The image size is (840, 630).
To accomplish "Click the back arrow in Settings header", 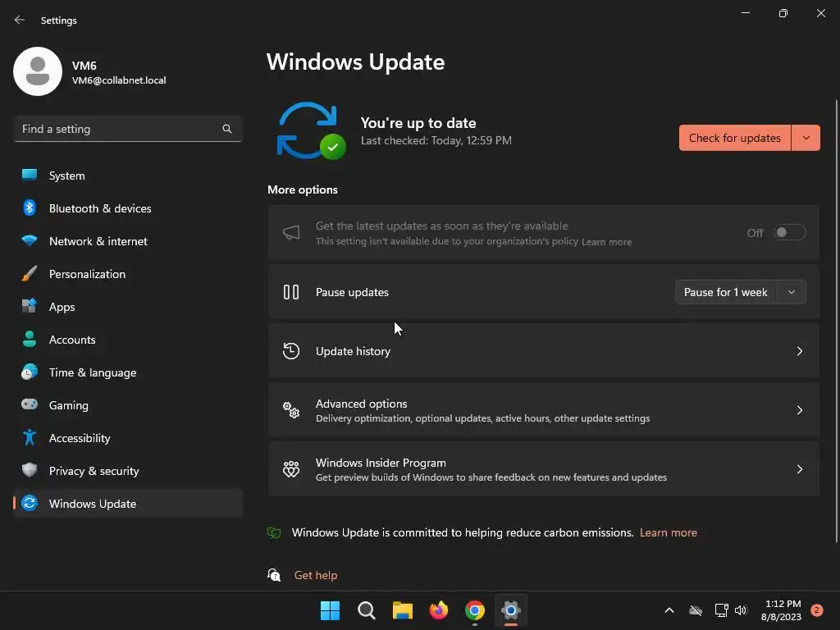I will [x=20, y=20].
